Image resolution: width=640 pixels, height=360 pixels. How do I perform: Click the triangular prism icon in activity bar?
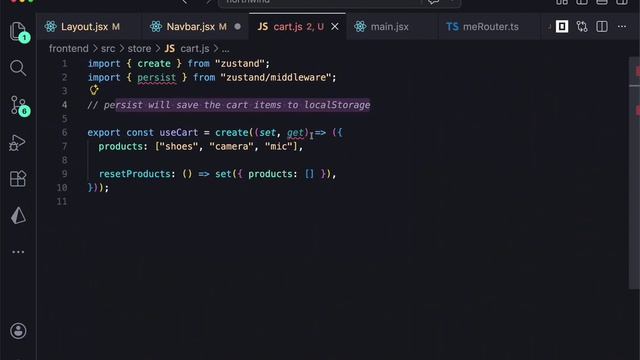[x=18, y=215]
